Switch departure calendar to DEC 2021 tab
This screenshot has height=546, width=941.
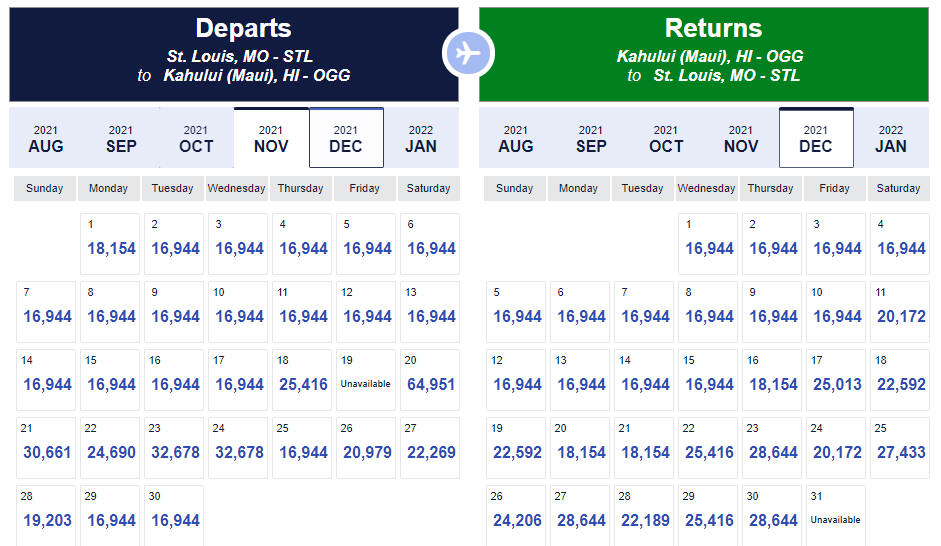point(346,138)
